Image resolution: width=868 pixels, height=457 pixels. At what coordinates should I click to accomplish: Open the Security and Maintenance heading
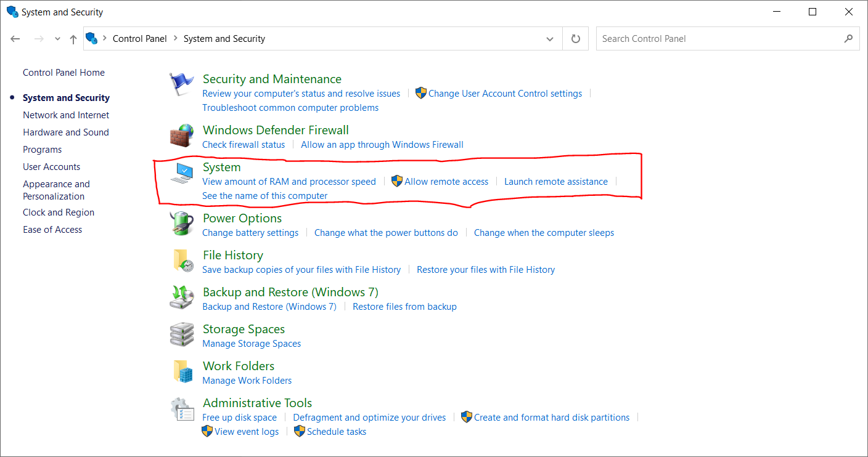[272, 79]
